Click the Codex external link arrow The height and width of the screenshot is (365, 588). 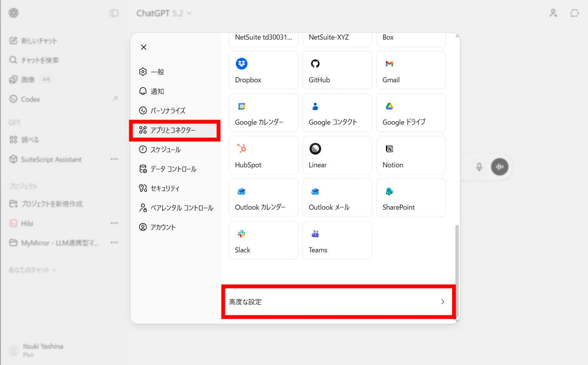[115, 99]
